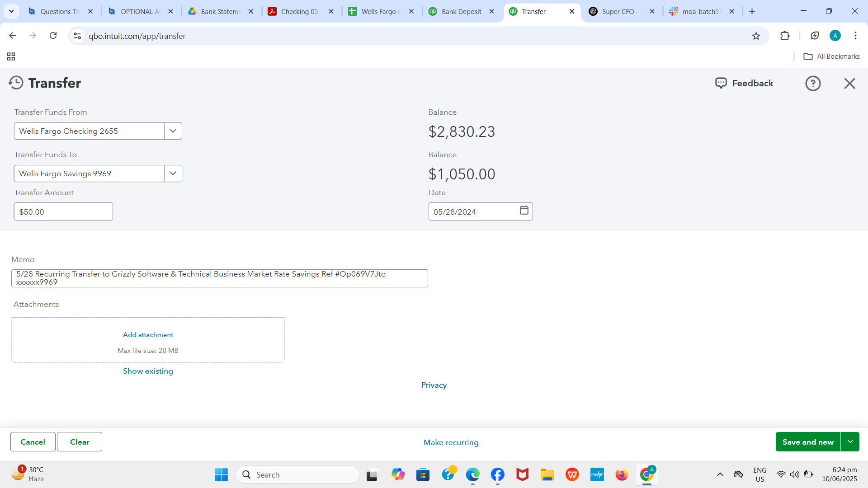Click the Make recurring link
Viewport: 868px width, 488px height.
point(451,442)
